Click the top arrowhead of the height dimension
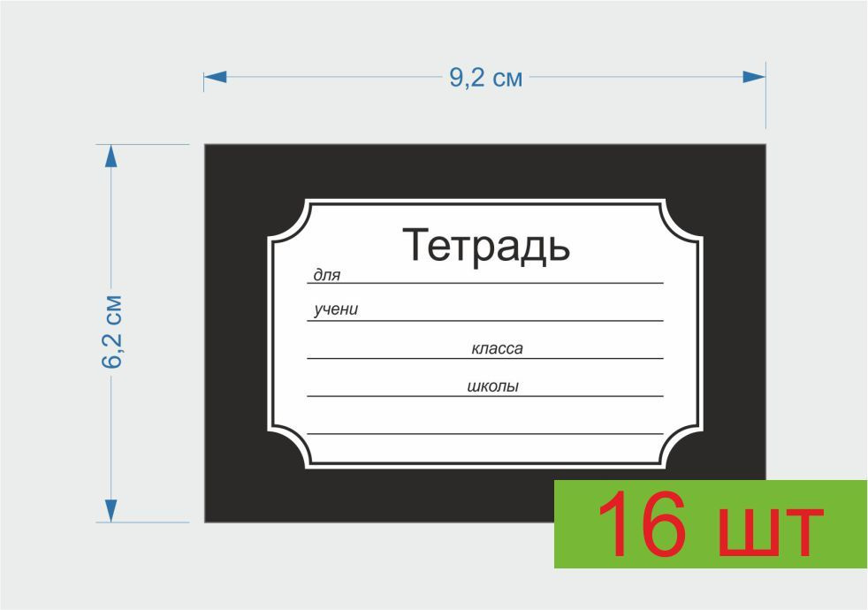Screen dimensions: 868x610 [x=110, y=156]
